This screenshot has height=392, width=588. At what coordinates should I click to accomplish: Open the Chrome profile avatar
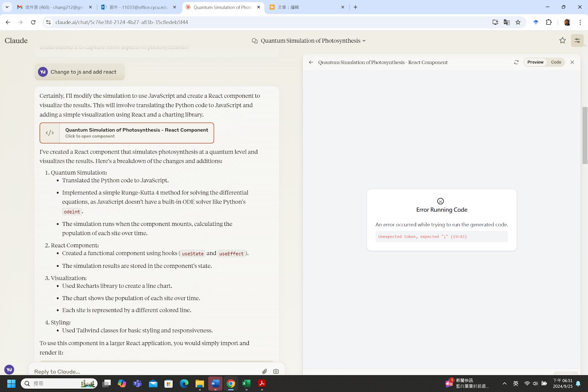click(567, 22)
